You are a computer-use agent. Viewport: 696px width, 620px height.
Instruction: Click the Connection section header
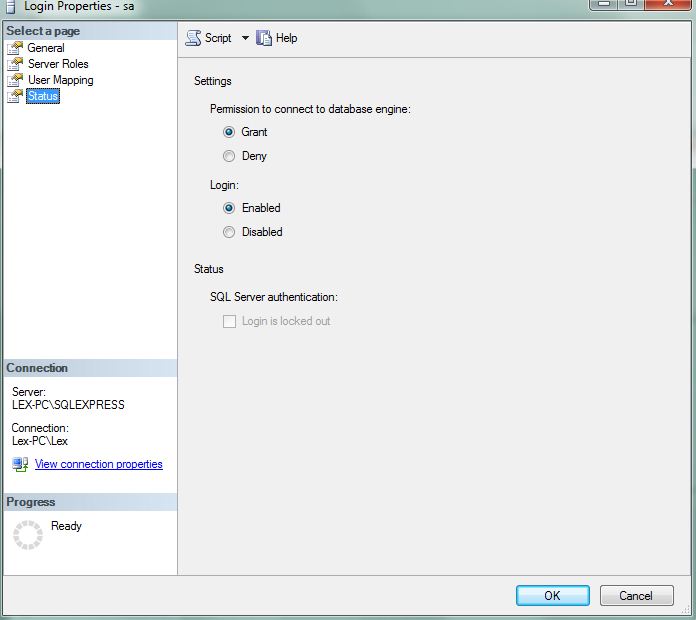(x=90, y=368)
